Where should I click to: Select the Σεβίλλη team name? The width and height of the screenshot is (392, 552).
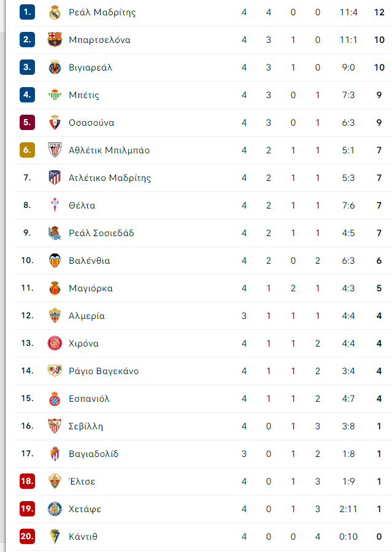coord(86,426)
